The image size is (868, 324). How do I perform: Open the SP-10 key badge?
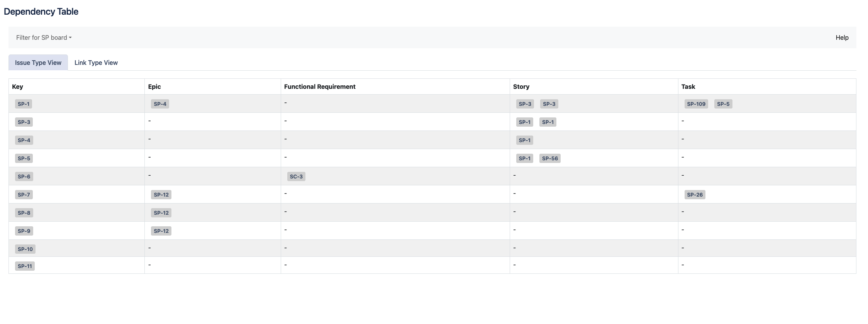click(25, 249)
